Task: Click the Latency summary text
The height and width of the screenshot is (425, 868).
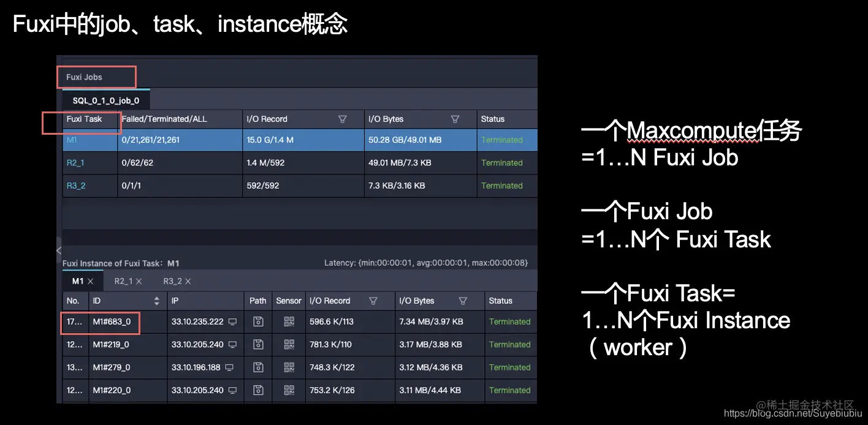Action: coord(426,263)
